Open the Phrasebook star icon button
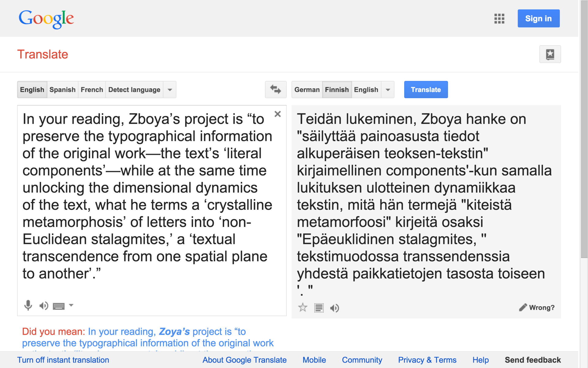The image size is (588, 368). (x=550, y=54)
